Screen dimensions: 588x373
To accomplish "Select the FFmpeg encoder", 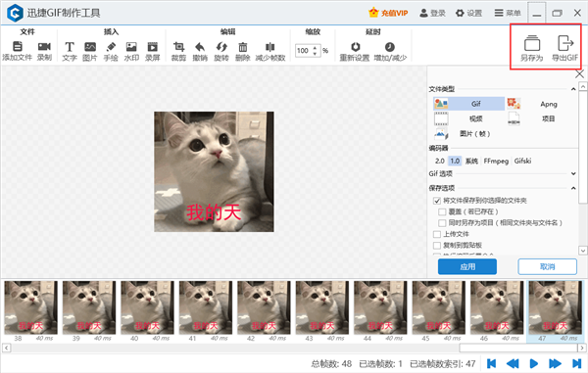I will pos(496,161).
